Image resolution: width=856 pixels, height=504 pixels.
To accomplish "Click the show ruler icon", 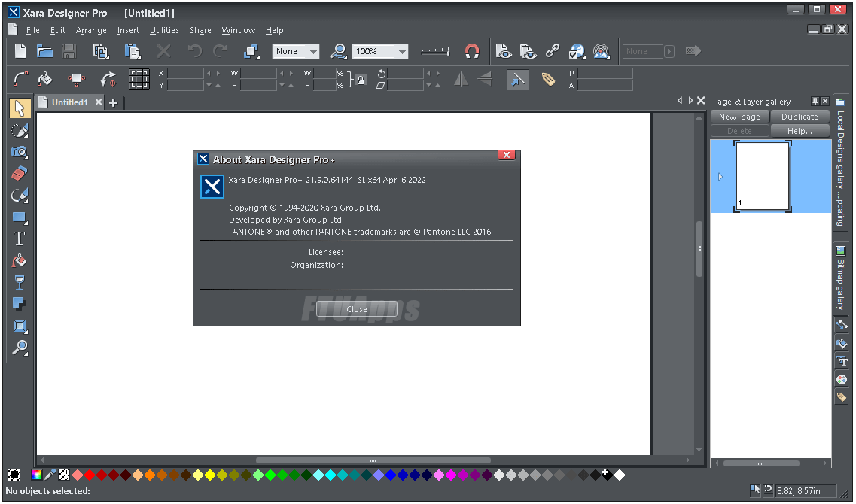I will 435,51.
